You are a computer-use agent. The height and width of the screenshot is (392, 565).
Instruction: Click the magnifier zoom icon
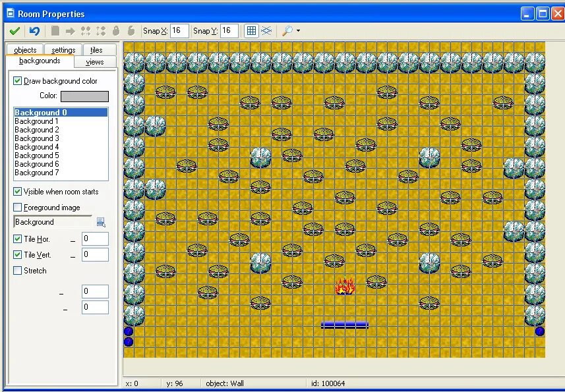(287, 31)
